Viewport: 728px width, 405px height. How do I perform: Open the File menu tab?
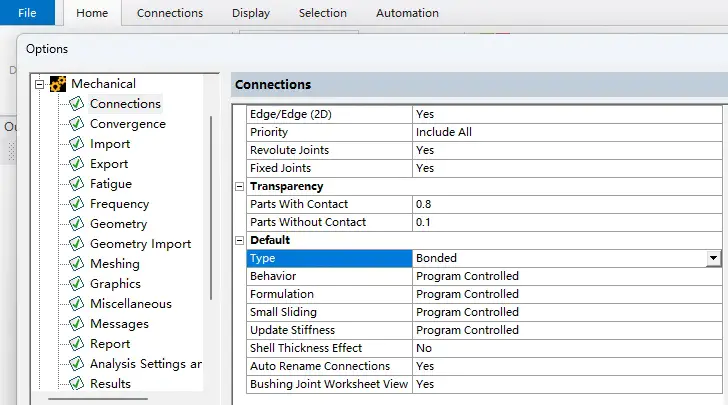click(27, 13)
